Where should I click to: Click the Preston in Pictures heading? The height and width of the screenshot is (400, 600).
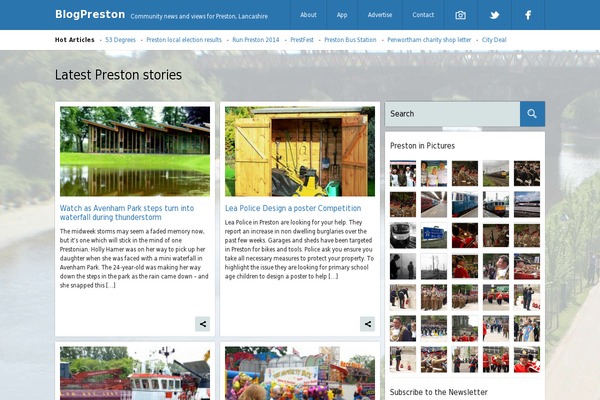click(x=422, y=146)
